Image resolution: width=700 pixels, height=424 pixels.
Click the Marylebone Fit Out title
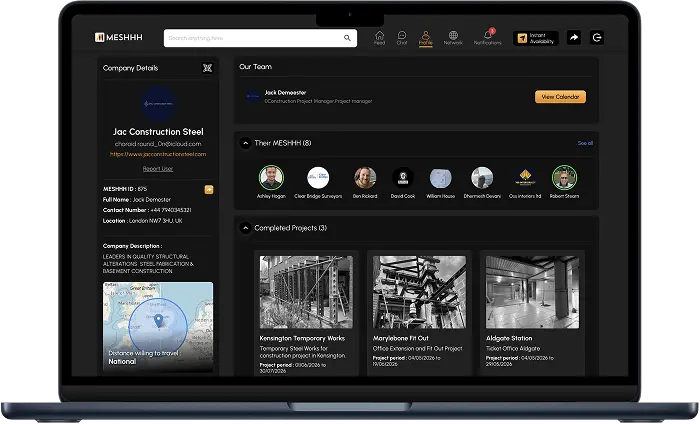click(x=400, y=338)
